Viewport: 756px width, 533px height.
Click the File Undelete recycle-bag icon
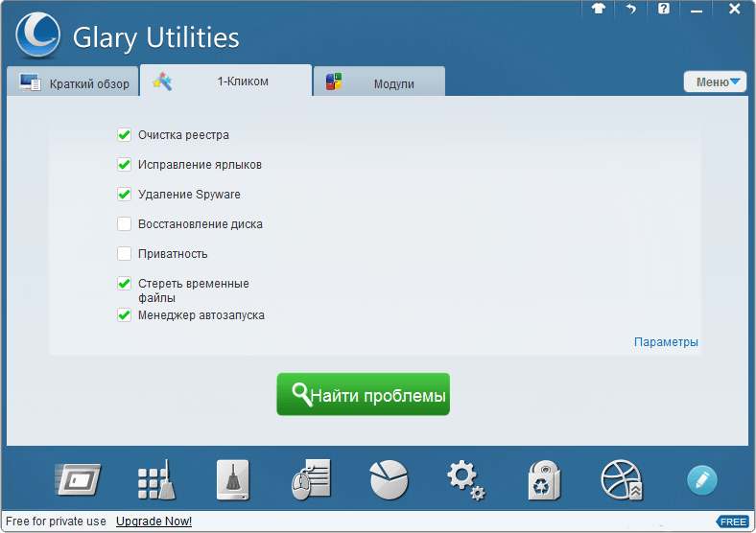click(544, 478)
